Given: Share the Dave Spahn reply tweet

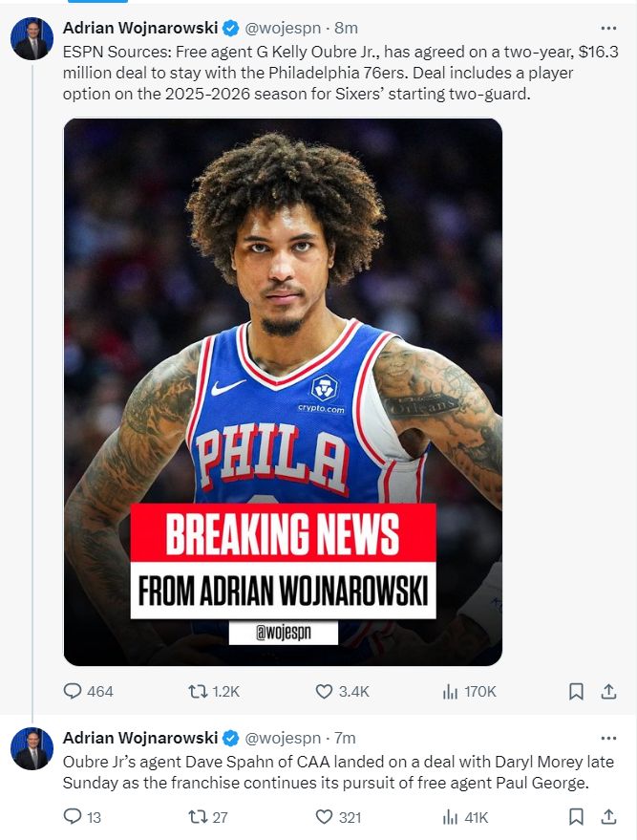Looking at the screenshot, I should 607,817.
